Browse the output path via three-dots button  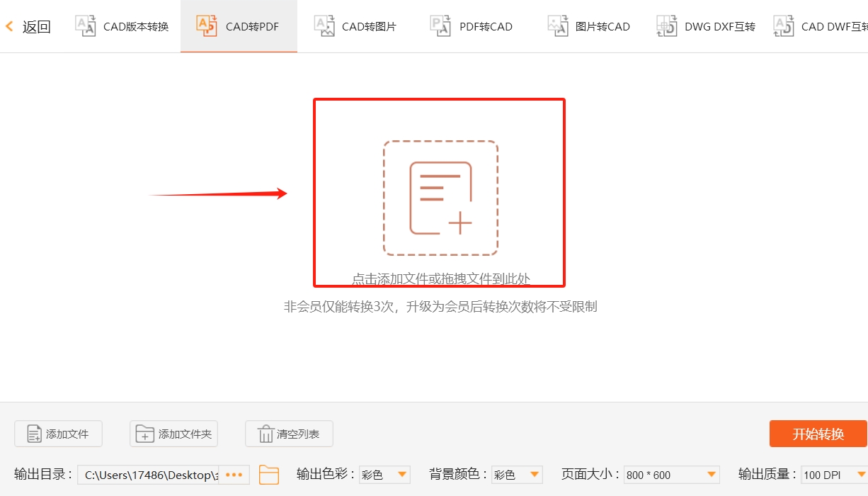(x=234, y=475)
